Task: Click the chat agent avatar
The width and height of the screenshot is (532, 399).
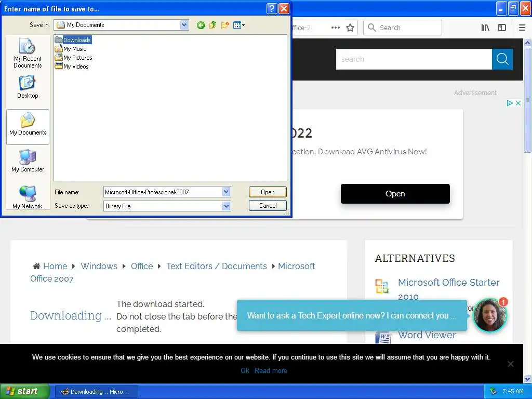Action: (x=489, y=315)
